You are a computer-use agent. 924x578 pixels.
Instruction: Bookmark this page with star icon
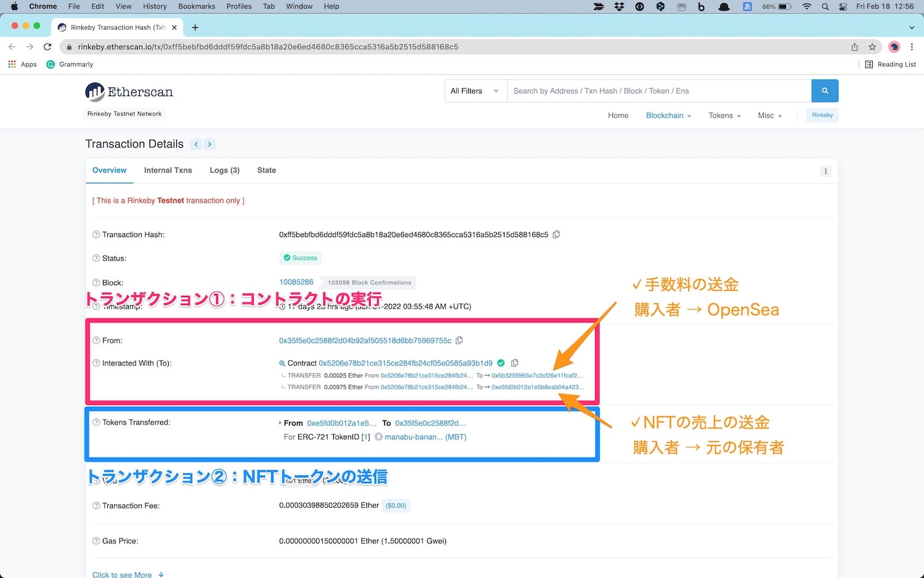[872, 47]
